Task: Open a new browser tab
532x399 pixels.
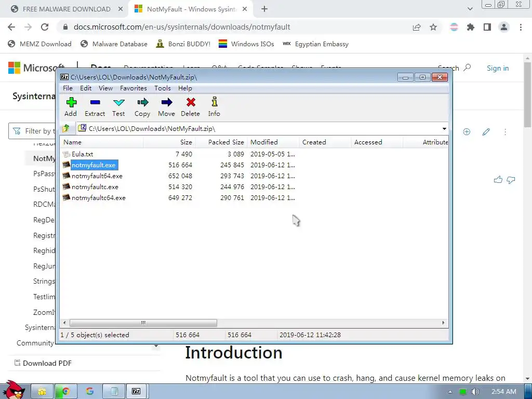Action: click(264, 9)
